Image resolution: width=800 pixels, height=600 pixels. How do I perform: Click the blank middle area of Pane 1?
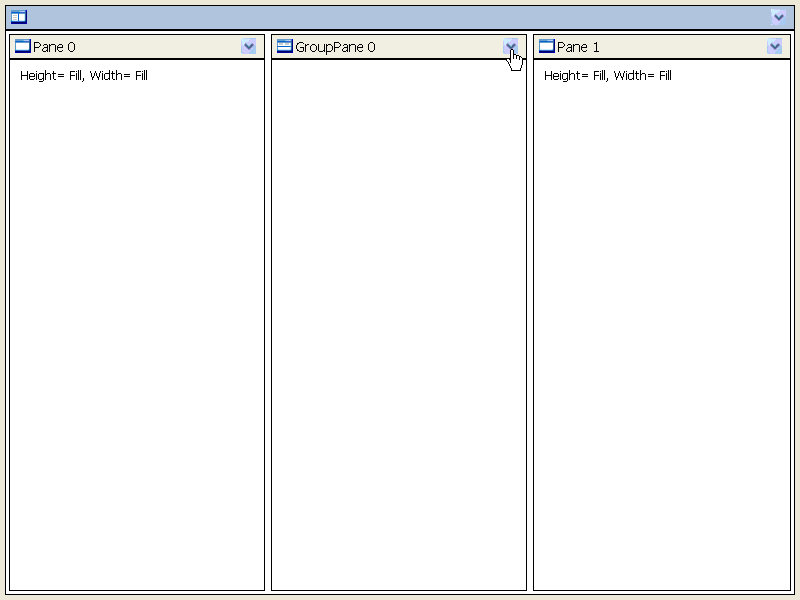click(x=661, y=330)
